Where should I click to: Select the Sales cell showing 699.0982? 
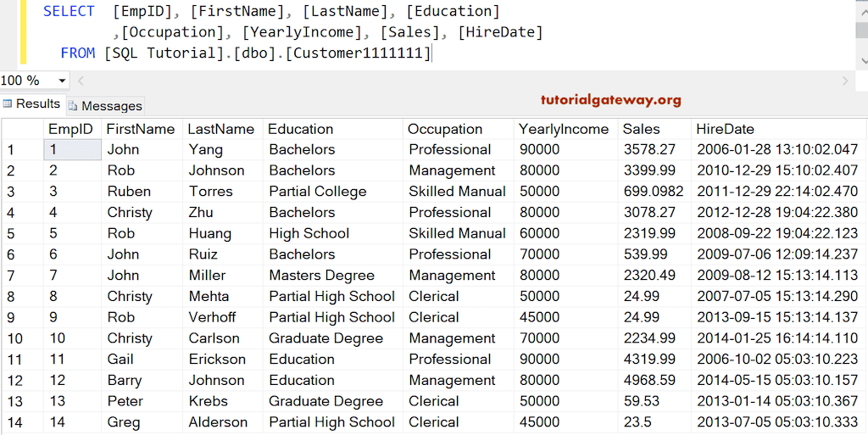[653, 192]
